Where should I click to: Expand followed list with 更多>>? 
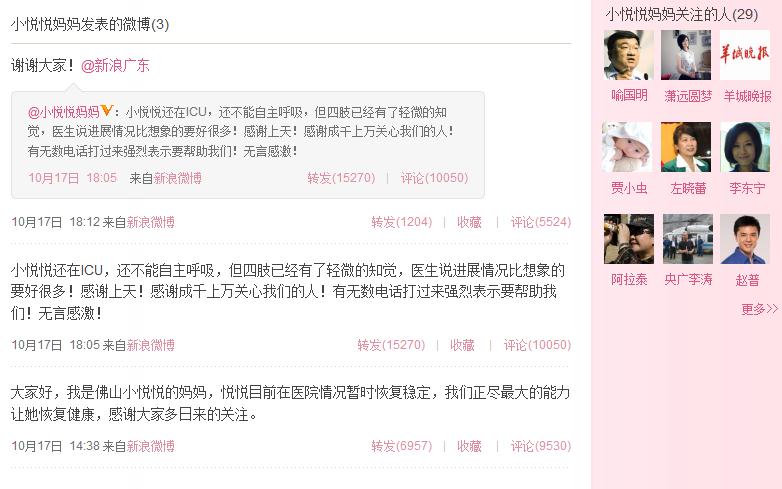tap(760, 309)
